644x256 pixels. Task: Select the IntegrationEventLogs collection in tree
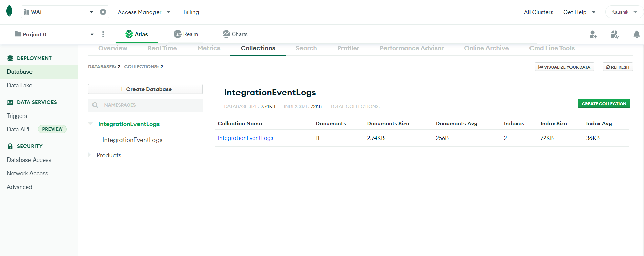tap(132, 140)
